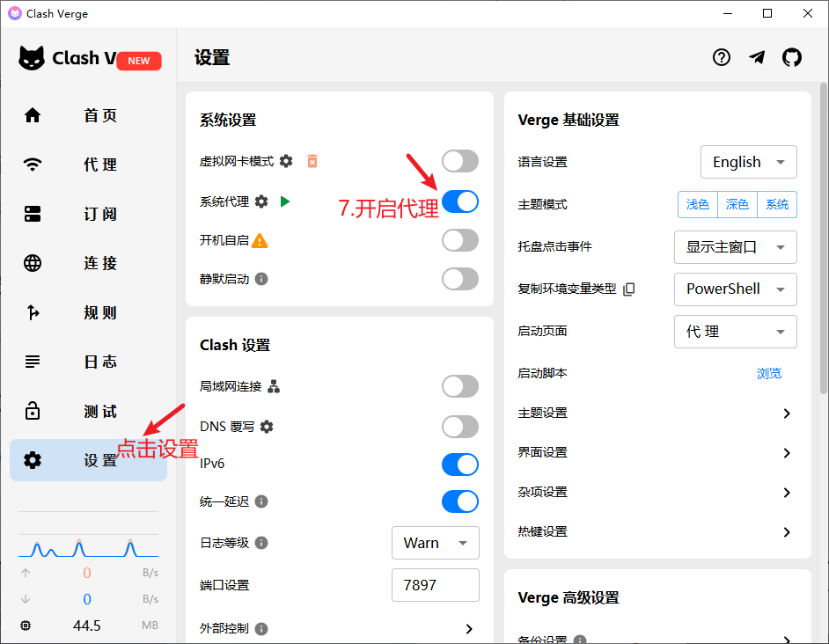Click the info icon beside 静默启动
This screenshot has height=644, width=829.
click(x=261, y=279)
